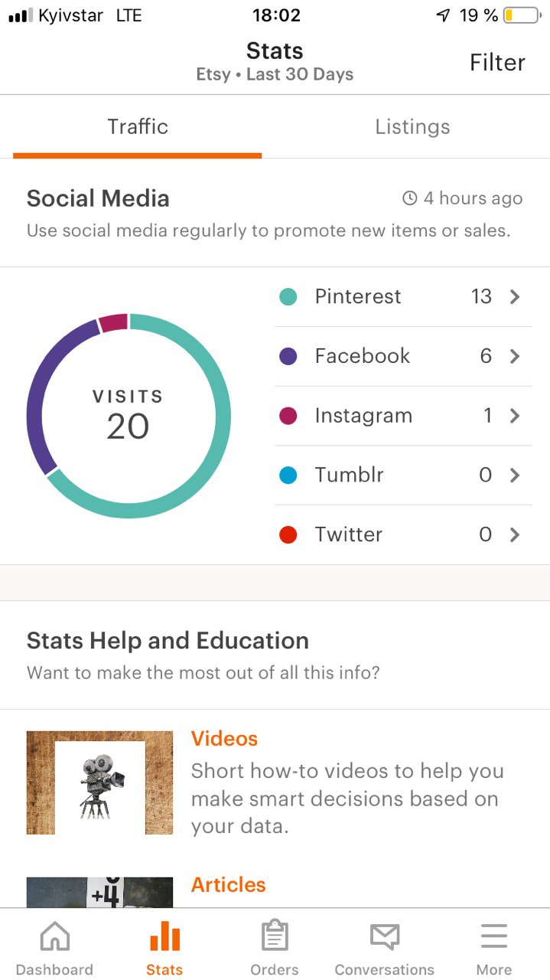550x980 pixels.
Task: Expand Pinterest visits chevron
Action: tap(515, 297)
